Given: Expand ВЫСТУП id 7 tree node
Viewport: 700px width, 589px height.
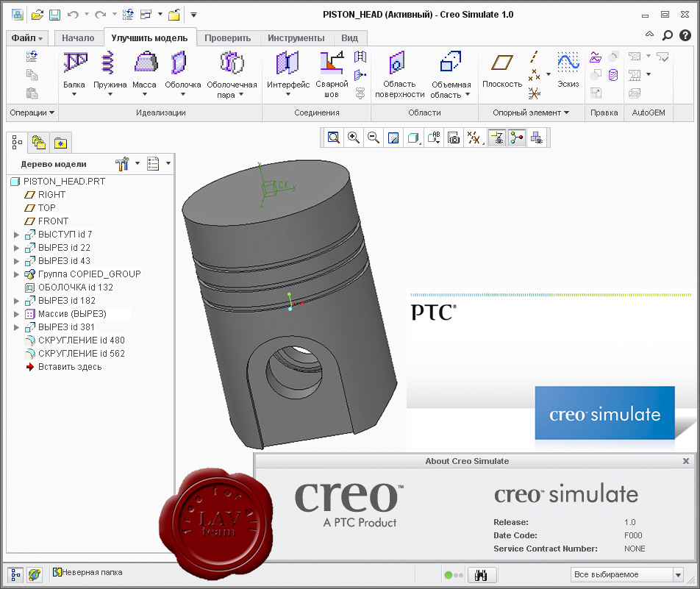Looking at the screenshot, I should tap(16, 235).
